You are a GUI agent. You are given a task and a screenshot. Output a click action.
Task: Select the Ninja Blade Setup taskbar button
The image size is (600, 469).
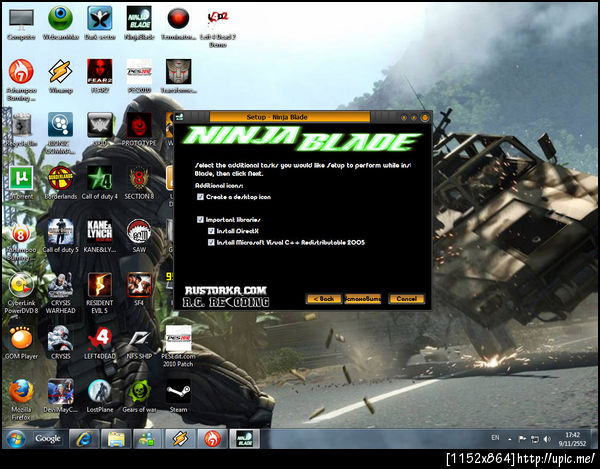tap(244, 439)
